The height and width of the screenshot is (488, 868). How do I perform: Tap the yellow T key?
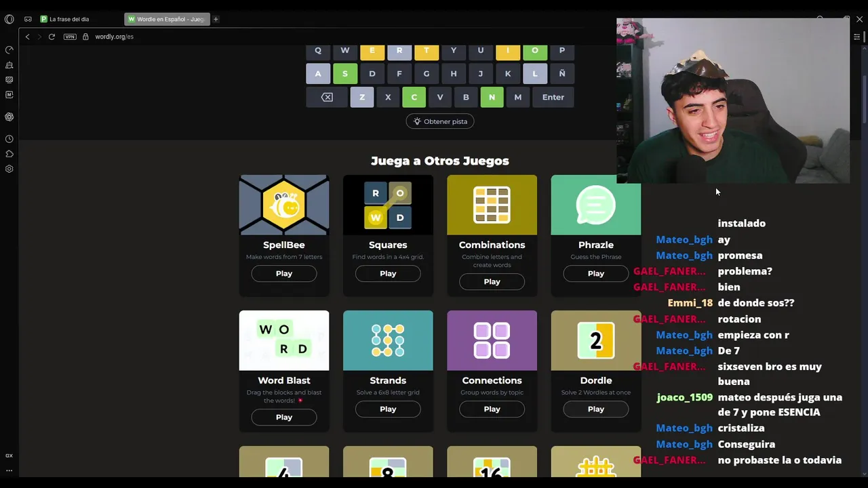(x=427, y=51)
